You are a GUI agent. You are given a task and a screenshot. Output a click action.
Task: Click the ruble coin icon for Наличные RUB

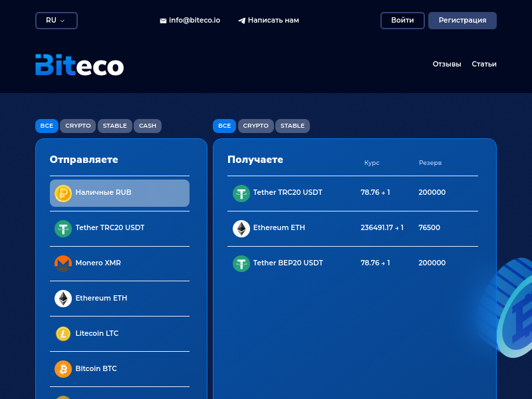tap(63, 194)
